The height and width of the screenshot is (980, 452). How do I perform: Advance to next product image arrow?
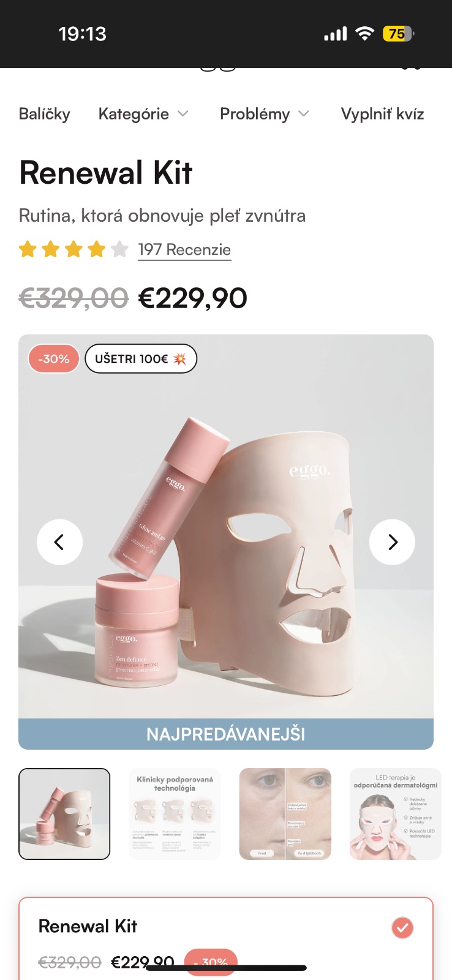[x=392, y=542]
